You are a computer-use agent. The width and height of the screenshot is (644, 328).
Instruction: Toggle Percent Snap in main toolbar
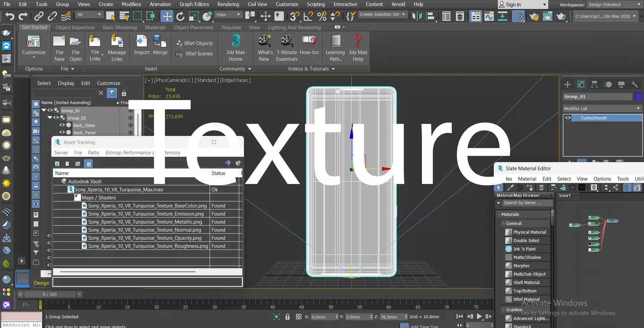pos(322,16)
